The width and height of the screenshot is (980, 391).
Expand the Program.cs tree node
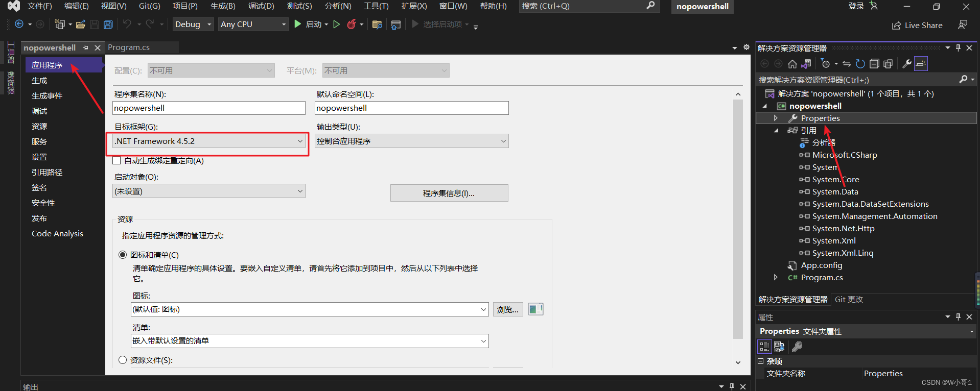[x=776, y=277]
